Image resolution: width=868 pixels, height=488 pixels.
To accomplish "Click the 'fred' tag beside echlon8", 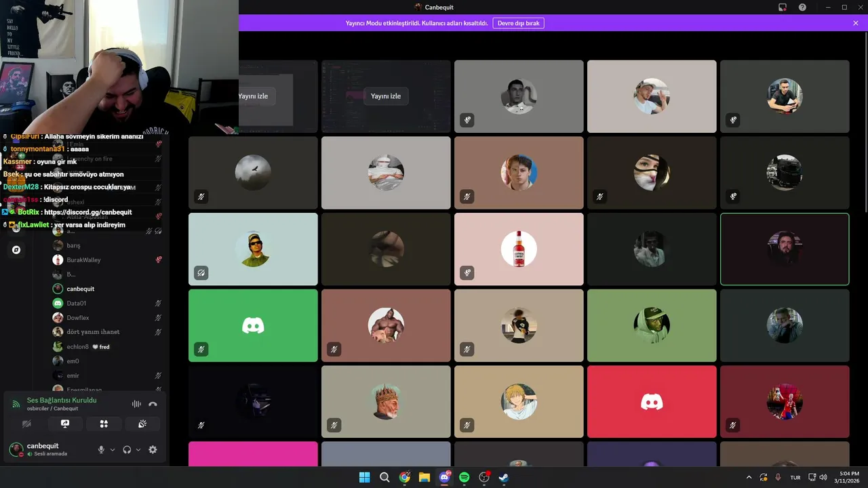I will [100, 347].
